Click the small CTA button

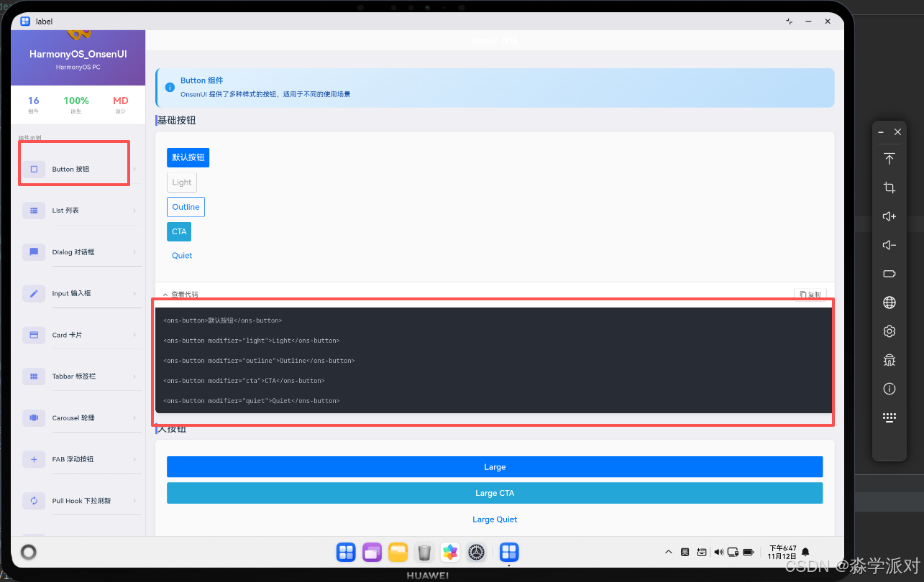[179, 231]
